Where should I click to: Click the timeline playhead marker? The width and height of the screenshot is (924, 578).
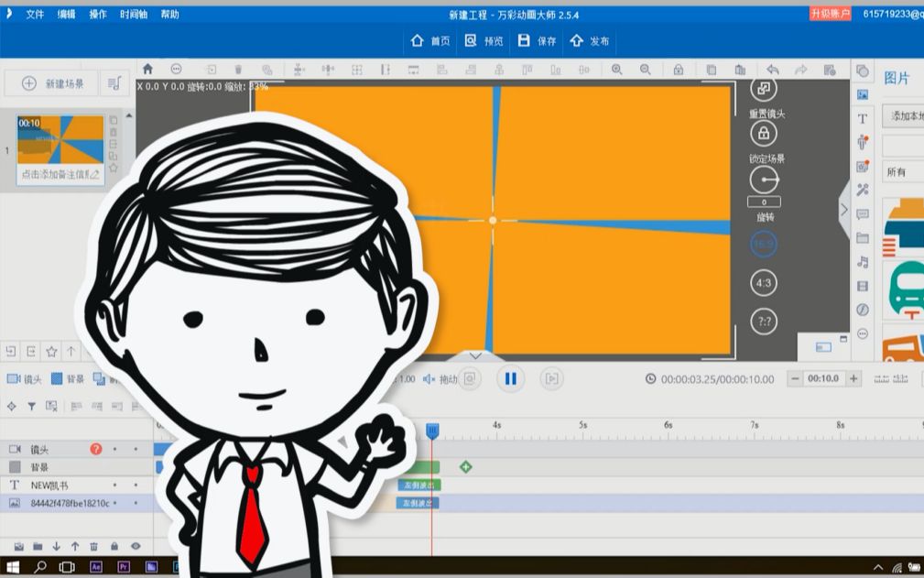coord(432,431)
